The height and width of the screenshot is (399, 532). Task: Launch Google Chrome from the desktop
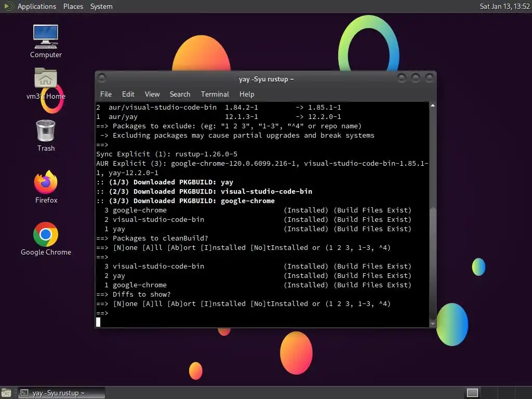click(46, 239)
